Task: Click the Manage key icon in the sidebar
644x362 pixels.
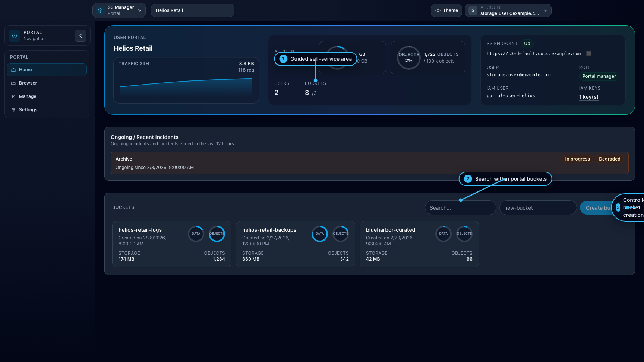Action: (13, 96)
